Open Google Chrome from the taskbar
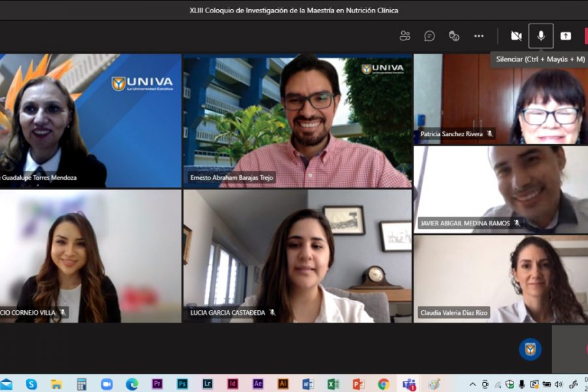Image resolution: width=588 pixels, height=392 pixels. (384, 384)
